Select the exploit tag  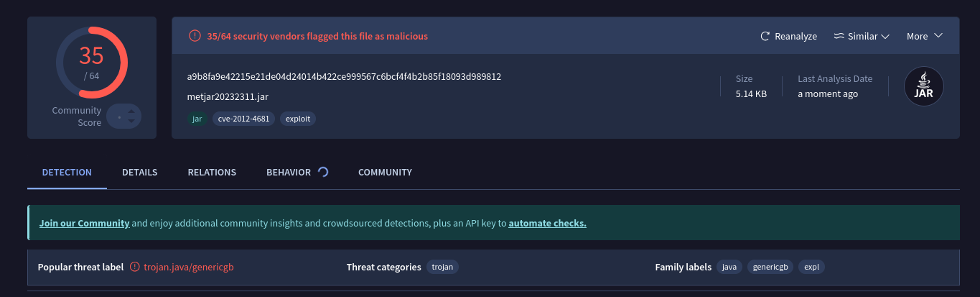tap(298, 119)
